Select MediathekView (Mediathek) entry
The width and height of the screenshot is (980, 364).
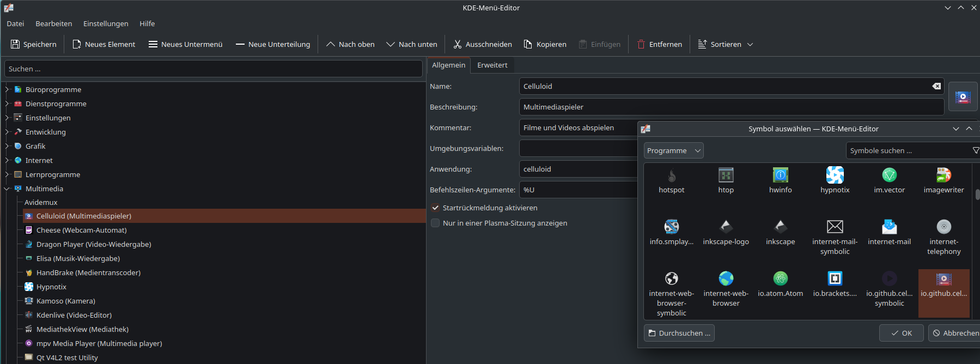point(82,329)
